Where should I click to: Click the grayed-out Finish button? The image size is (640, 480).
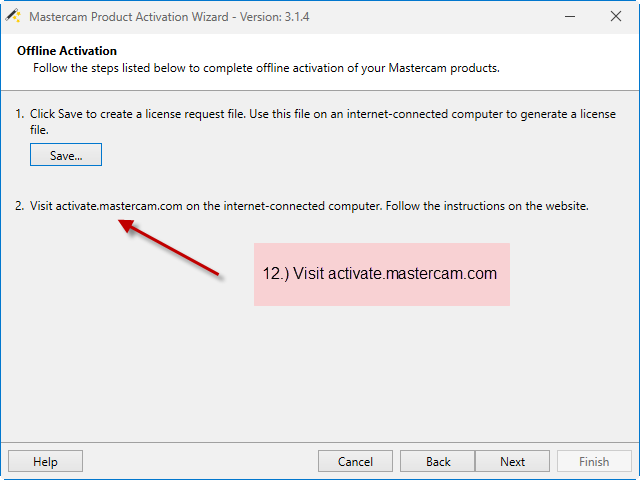point(594,462)
